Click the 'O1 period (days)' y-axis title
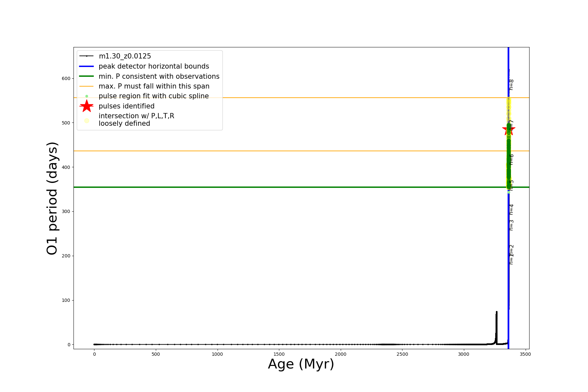Viewport: 588px width, 392px height. [52, 198]
